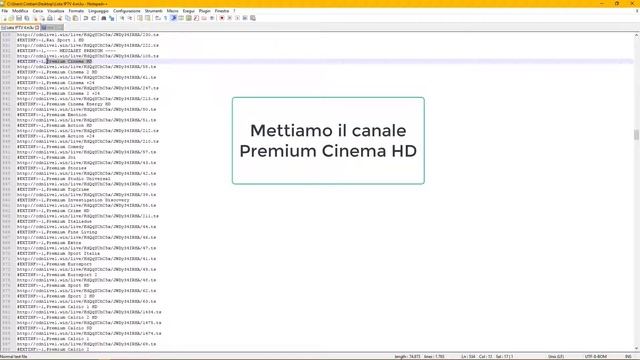
Task: Open the Esegui menu
Action: pos(189,11)
